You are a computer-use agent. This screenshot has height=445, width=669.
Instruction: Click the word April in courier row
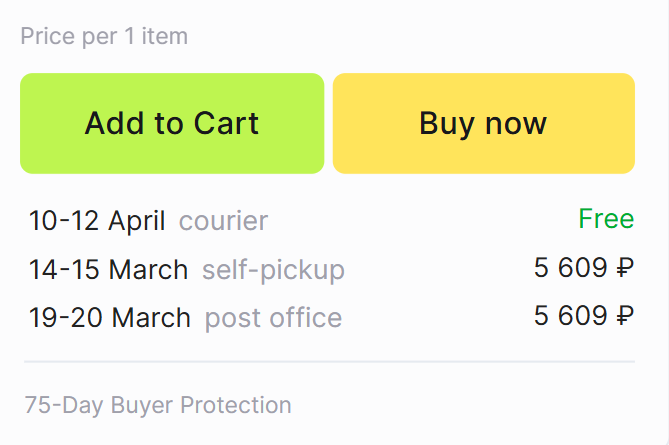point(137,220)
